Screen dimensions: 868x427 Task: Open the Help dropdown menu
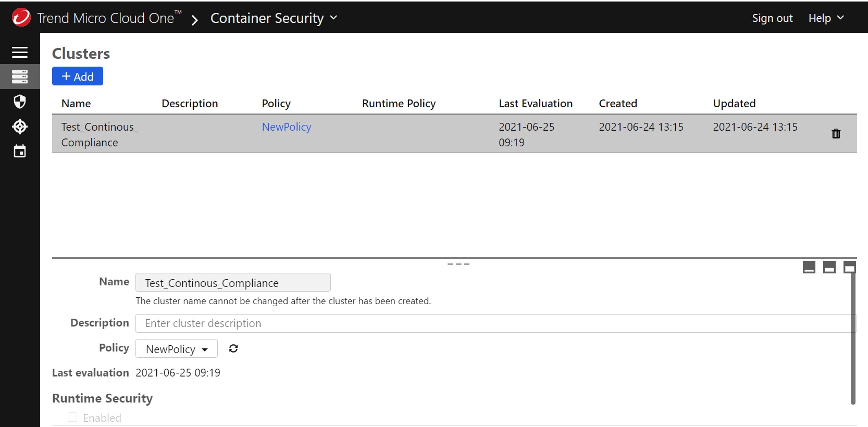[826, 18]
